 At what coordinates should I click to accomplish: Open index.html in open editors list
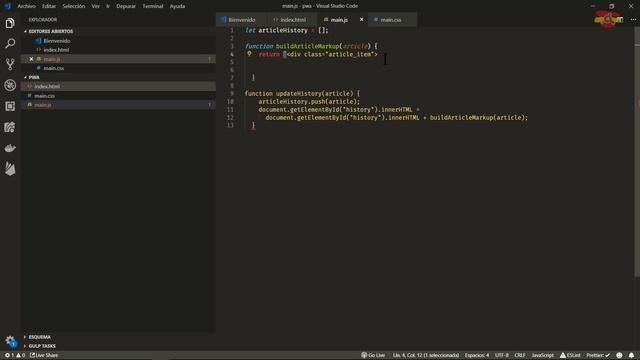coord(56,50)
